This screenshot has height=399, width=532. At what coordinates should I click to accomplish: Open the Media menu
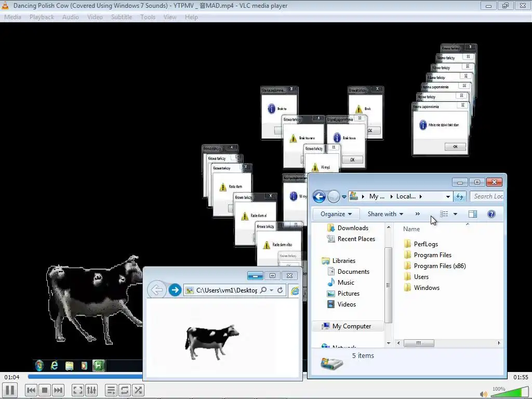(12, 17)
